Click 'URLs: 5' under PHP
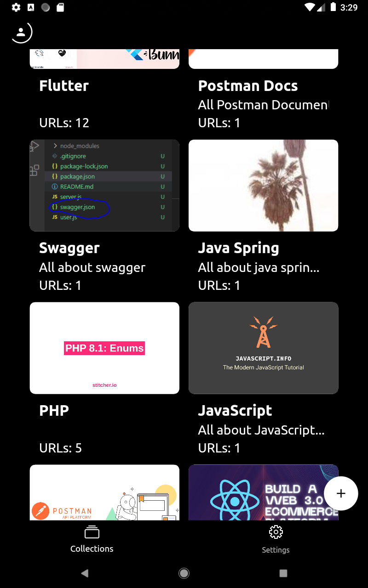 tap(61, 448)
